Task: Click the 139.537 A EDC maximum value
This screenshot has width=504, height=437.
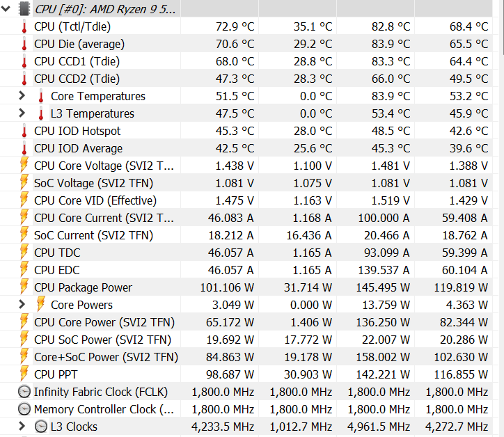Action: pyautogui.click(x=384, y=270)
